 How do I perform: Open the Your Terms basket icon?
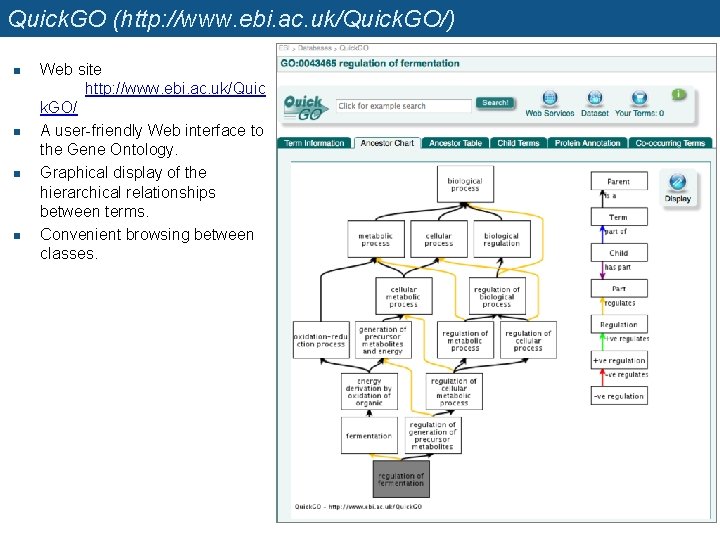pyautogui.click(x=639, y=98)
